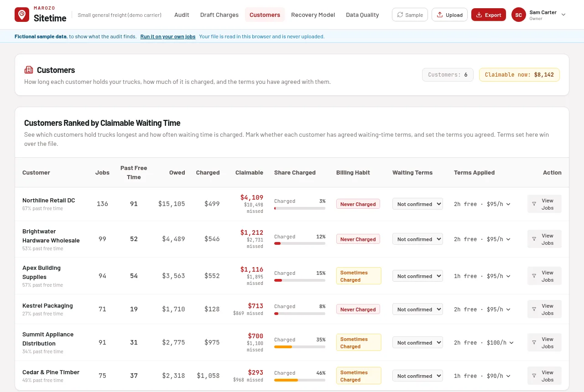Expand terms '2h free · $100/h' for Summit Appliance
The height and width of the screenshot is (392, 584).
click(x=484, y=343)
